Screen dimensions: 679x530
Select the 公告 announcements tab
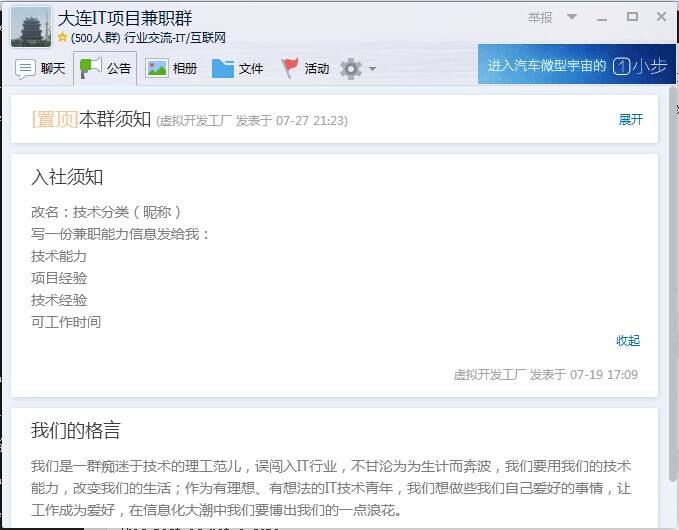[x=105, y=68]
